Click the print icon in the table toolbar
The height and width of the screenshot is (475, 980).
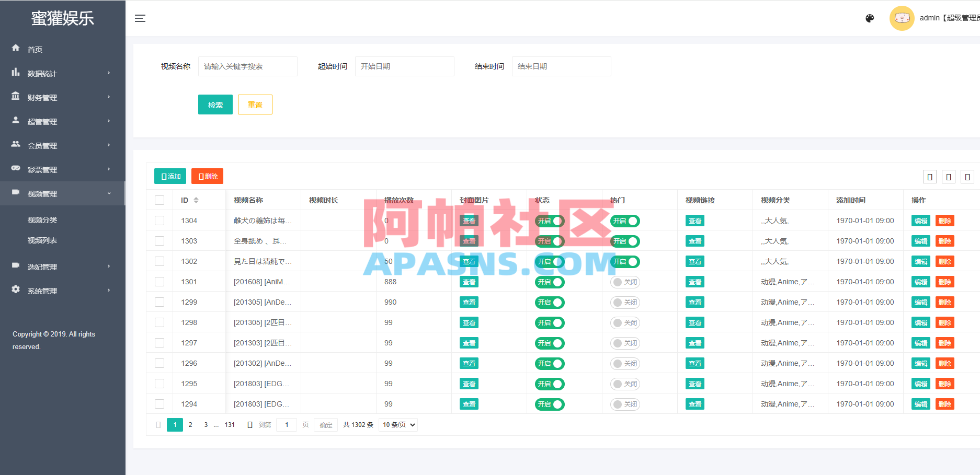967,176
